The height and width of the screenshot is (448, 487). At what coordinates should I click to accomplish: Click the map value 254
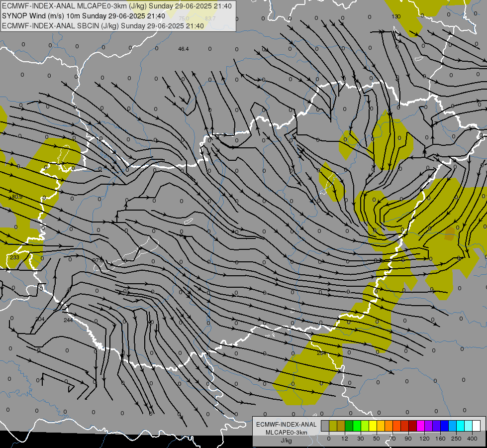point(321,353)
